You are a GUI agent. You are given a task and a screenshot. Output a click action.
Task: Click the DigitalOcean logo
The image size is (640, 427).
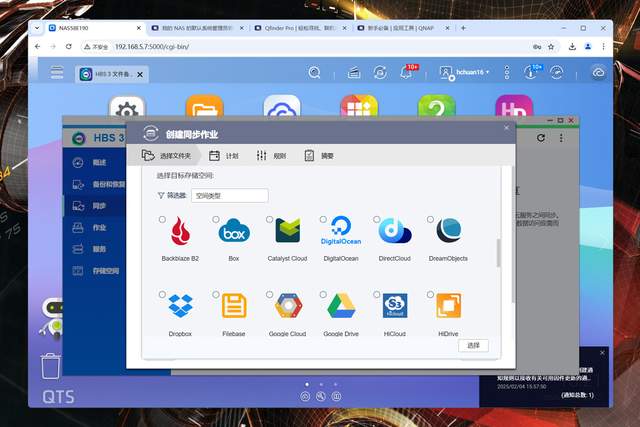click(341, 231)
